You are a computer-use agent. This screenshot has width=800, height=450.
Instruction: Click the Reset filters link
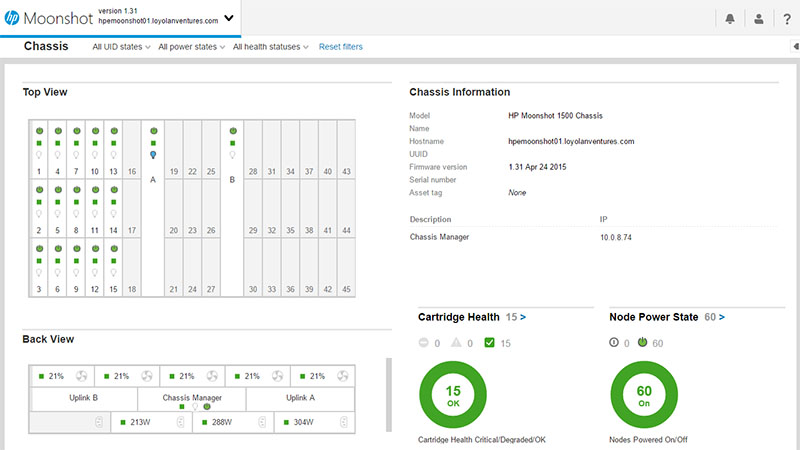[340, 47]
